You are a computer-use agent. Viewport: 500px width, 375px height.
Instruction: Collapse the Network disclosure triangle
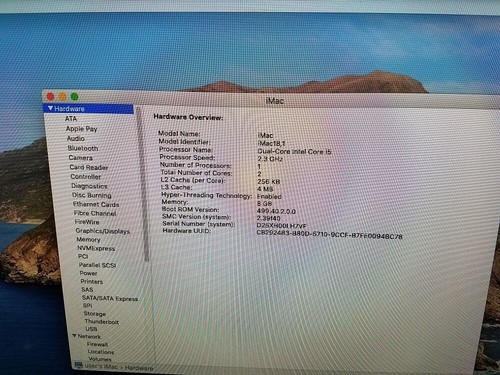click(x=75, y=336)
